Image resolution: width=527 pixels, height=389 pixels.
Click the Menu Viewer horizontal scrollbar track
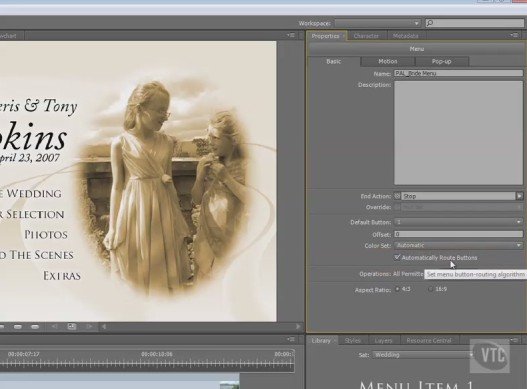tap(201, 326)
